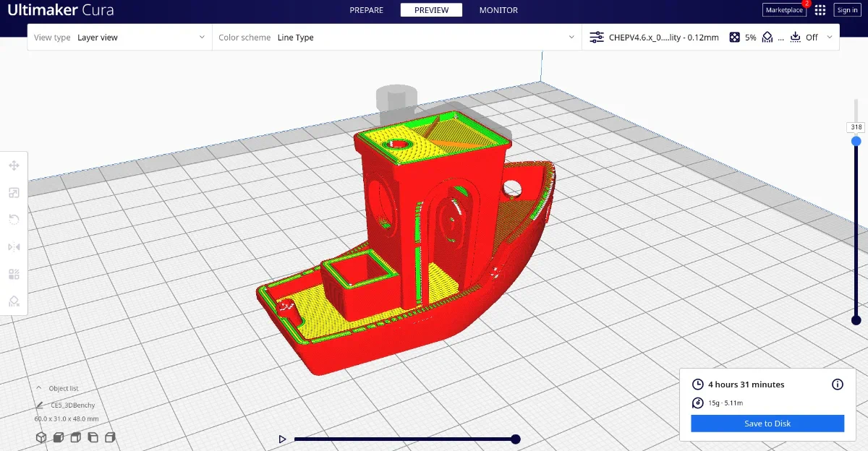Click the Sign in button
This screenshot has width=868, height=451.
(847, 10)
